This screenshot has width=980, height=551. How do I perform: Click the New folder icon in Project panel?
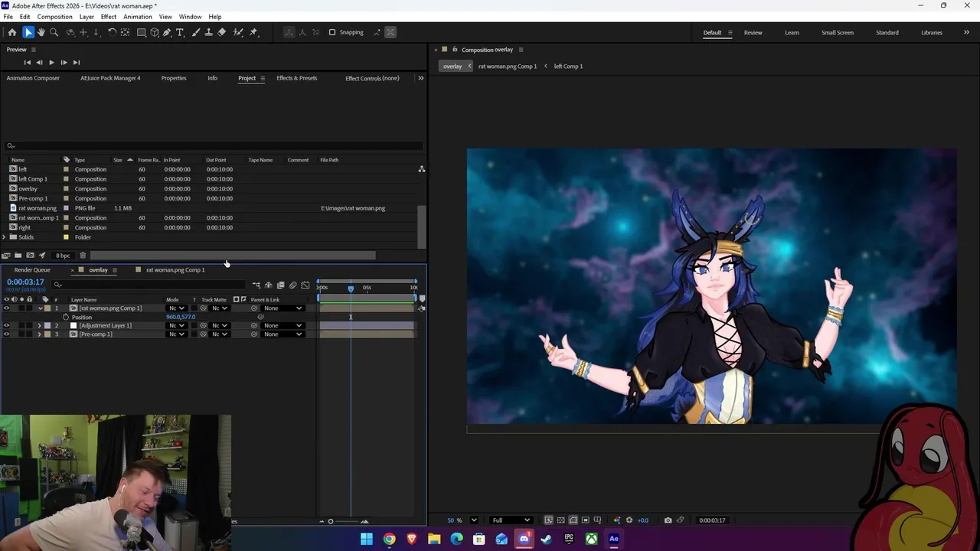pos(18,256)
